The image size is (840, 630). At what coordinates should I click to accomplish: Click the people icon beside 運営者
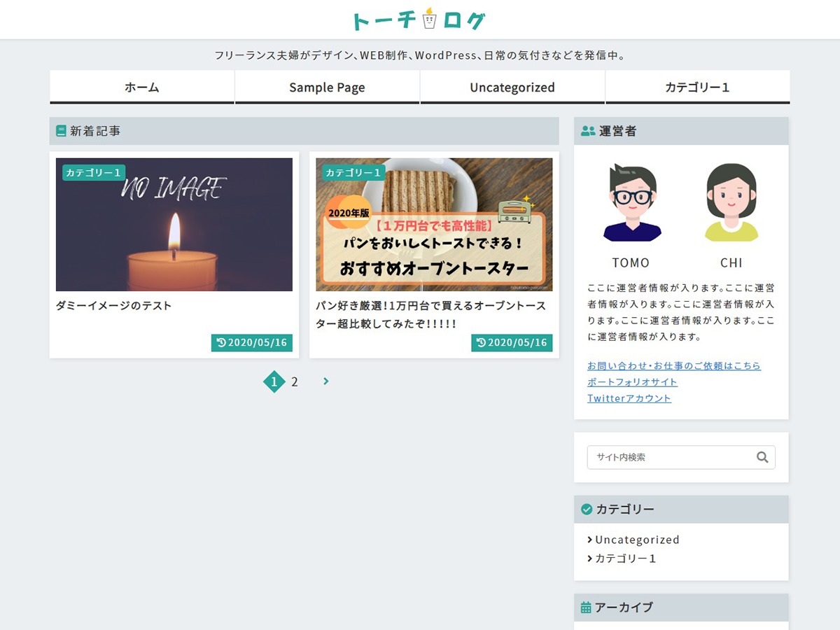588,131
